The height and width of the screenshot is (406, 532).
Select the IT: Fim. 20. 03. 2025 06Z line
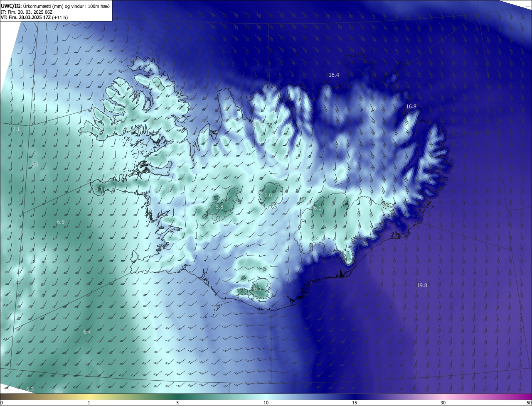27,12
